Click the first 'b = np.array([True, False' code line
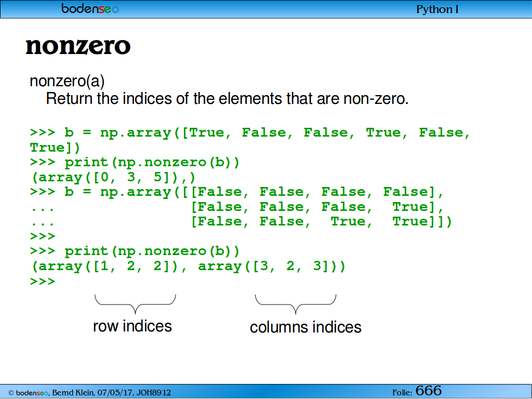 [250, 132]
